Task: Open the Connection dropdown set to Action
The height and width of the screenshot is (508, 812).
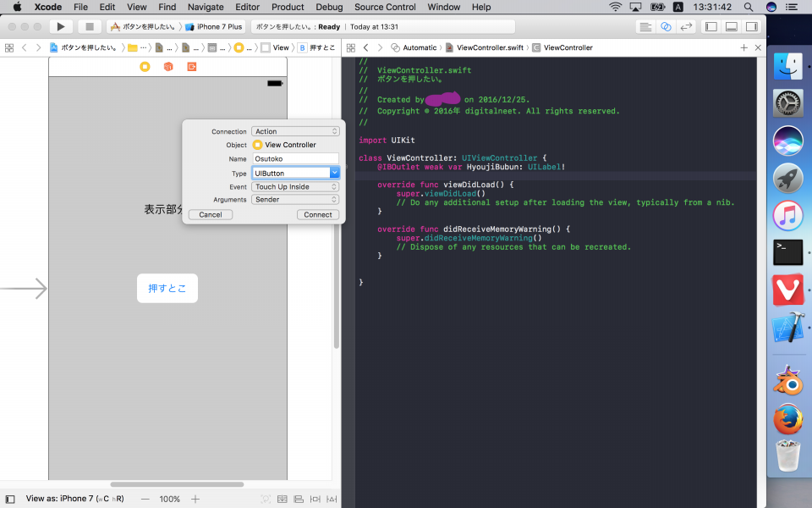Action: (295, 131)
